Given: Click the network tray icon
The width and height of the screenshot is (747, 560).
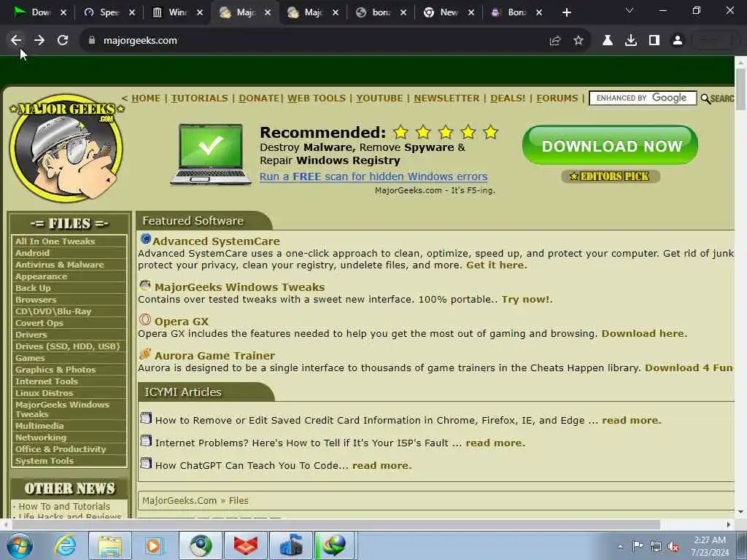Looking at the screenshot, I should pyautogui.click(x=656, y=546).
